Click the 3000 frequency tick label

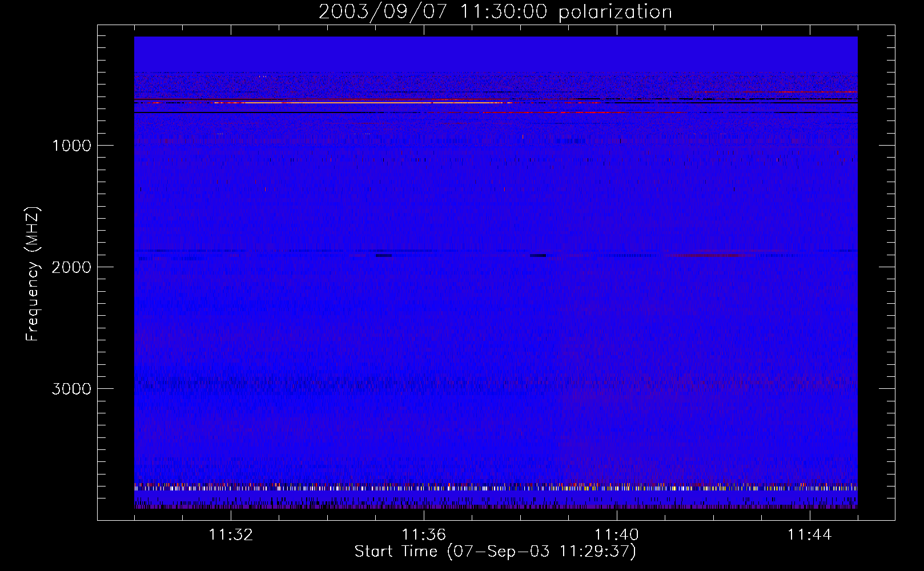coord(71,389)
